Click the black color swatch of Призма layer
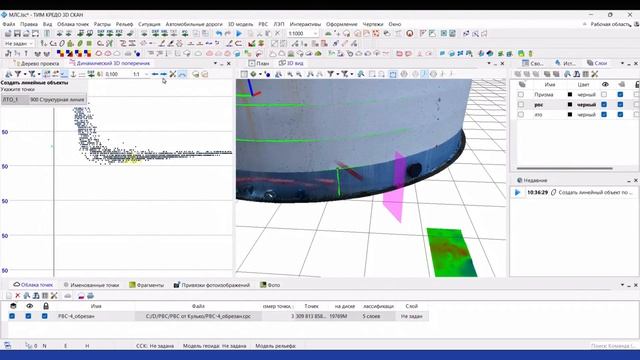 click(x=570, y=95)
